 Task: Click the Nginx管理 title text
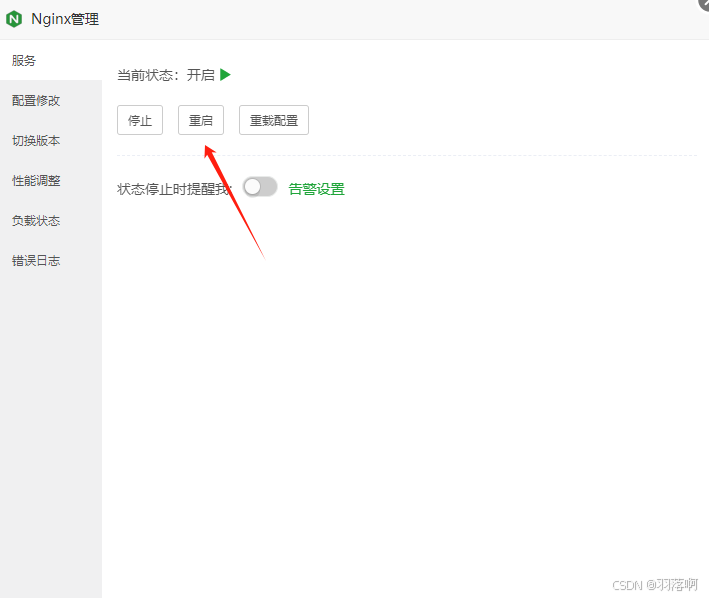coord(65,19)
